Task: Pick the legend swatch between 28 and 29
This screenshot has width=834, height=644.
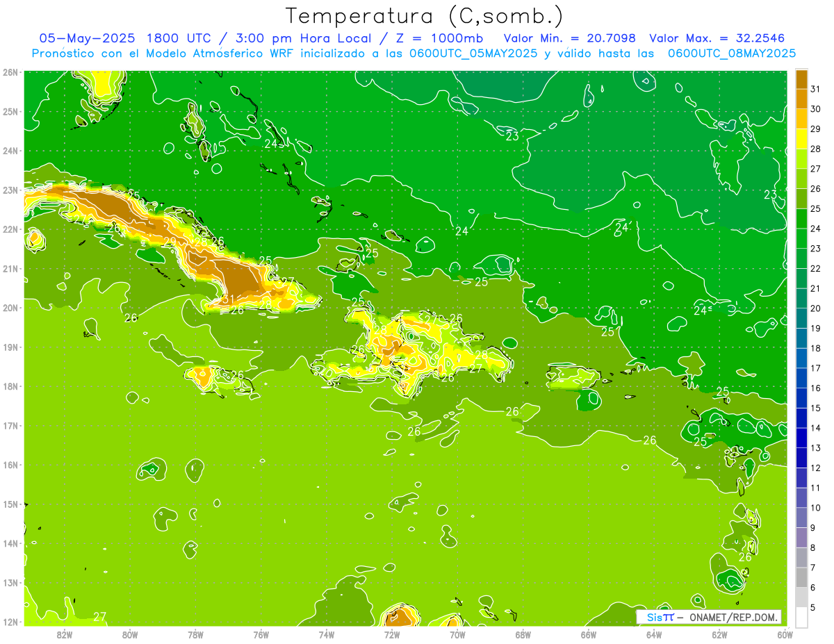Action: pyautogui.click(x=802, y=139)
